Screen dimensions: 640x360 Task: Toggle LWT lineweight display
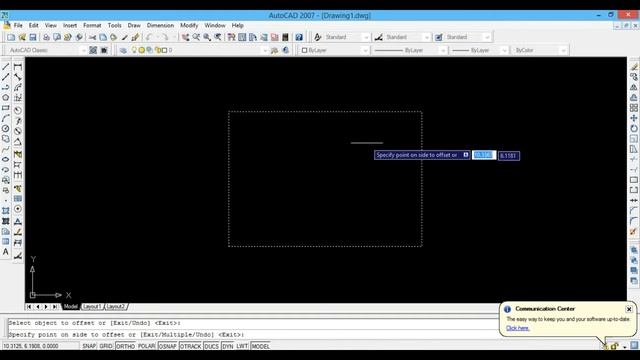242,346
